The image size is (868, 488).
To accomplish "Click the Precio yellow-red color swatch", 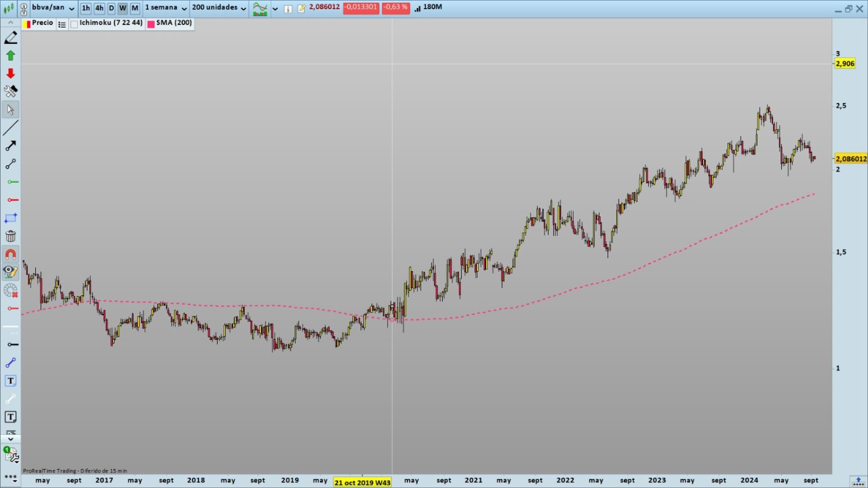I will [x=27, y=24].
